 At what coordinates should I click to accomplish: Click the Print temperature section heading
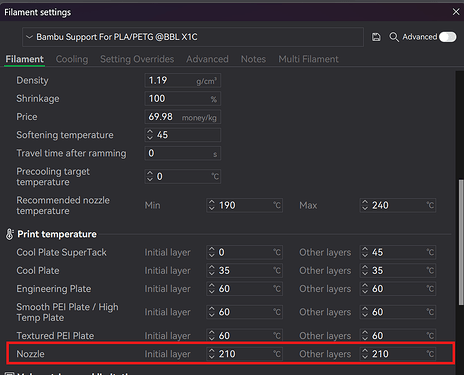pos(57,234)
